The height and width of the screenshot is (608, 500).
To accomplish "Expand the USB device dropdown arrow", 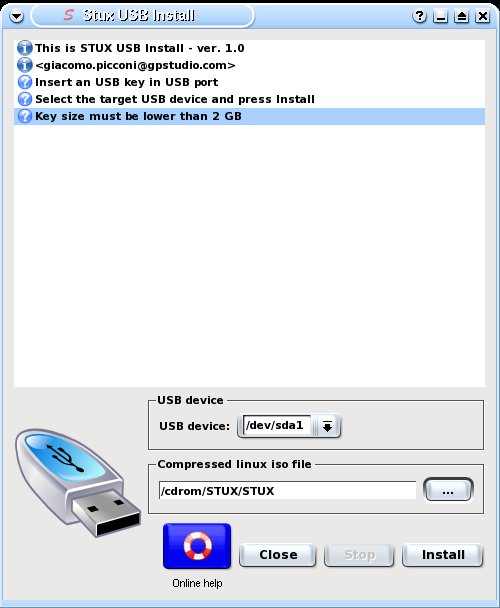I will (x=327, y=427).
